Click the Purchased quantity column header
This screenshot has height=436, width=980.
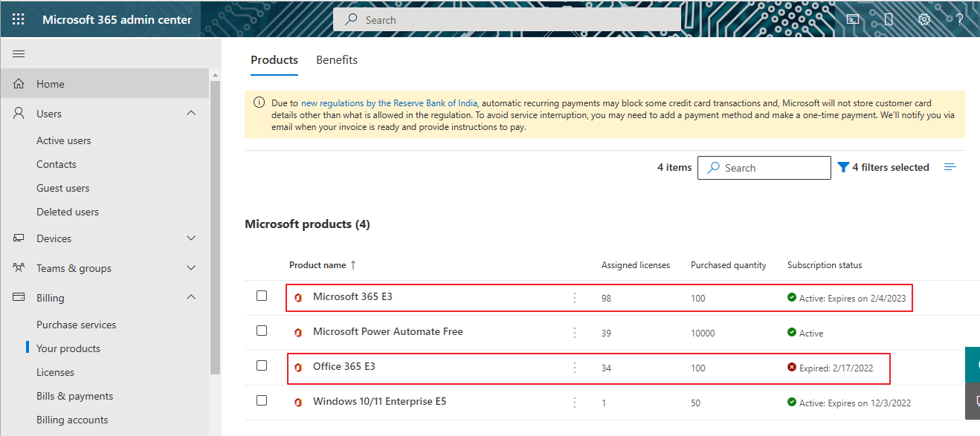(x=729, y=265)
